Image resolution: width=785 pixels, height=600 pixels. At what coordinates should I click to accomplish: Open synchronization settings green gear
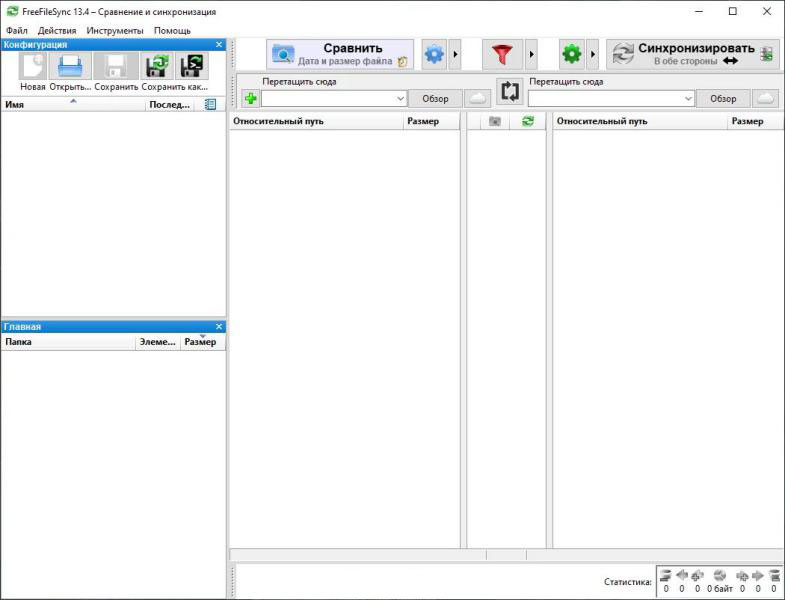pyautogui.click(x=572, y=54)
